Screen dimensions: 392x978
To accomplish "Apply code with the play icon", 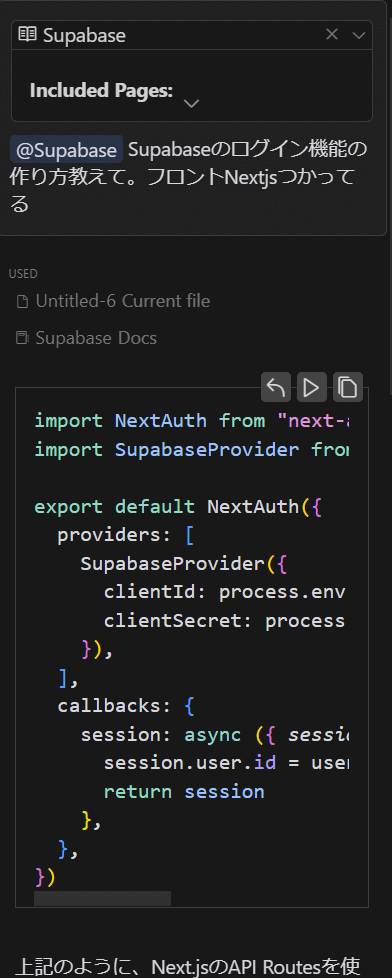I will tap(311, 387).
